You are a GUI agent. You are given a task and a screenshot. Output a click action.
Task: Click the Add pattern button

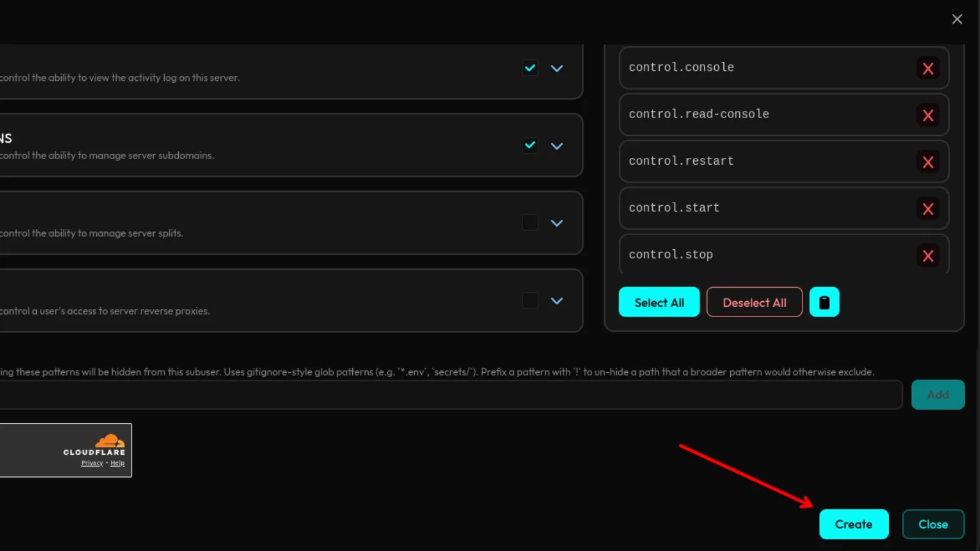coord(938,395)
